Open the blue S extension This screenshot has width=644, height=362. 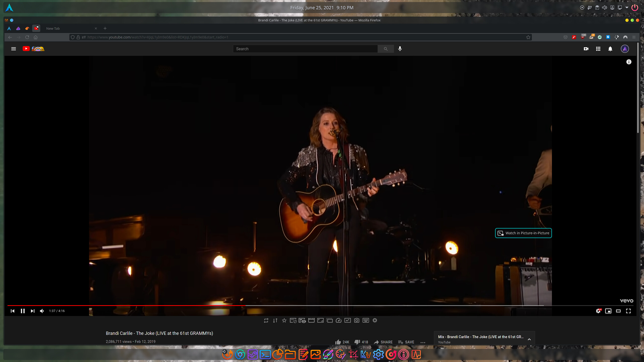(608, 37)
